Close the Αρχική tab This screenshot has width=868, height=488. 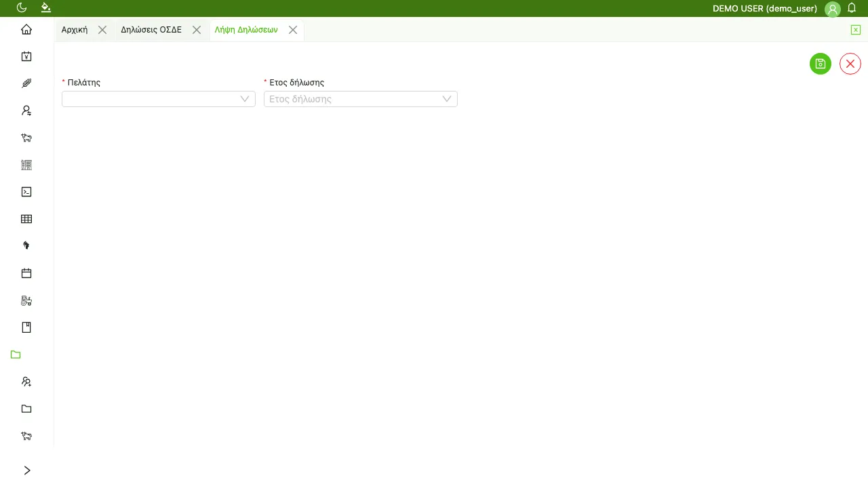102,30
